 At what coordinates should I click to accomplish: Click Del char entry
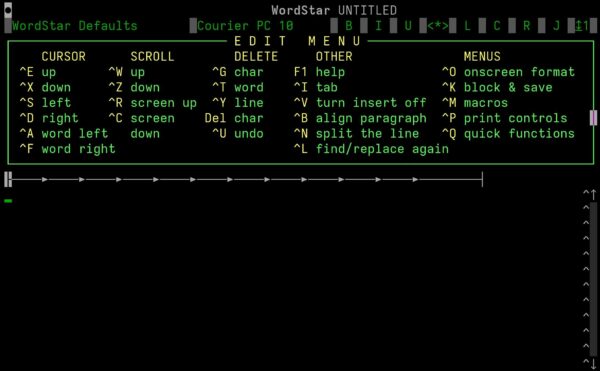[234, 118]
